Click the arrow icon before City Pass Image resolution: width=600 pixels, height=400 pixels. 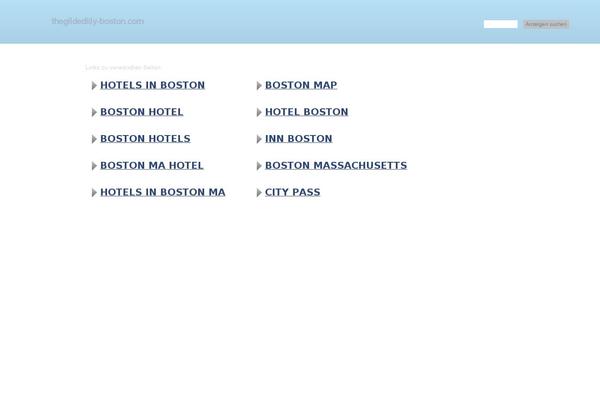click(259, 193)
